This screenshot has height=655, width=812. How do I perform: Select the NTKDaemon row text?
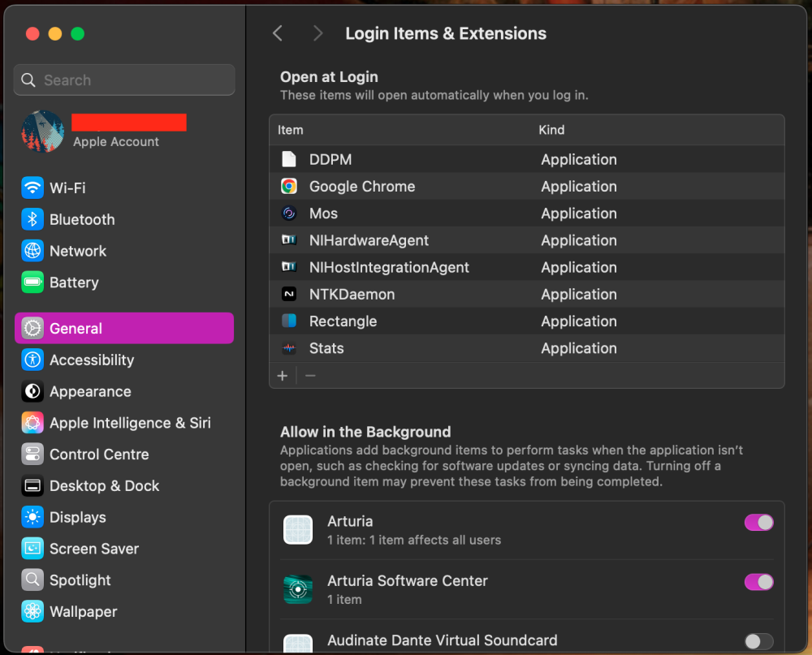click(352, 294)
